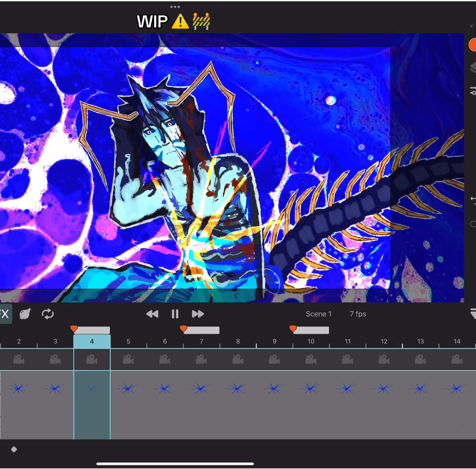The width and height of the screenshot is (476, 469).
Task: Select the camera keyframe icon on frame 12
Action: coord(384,359)
